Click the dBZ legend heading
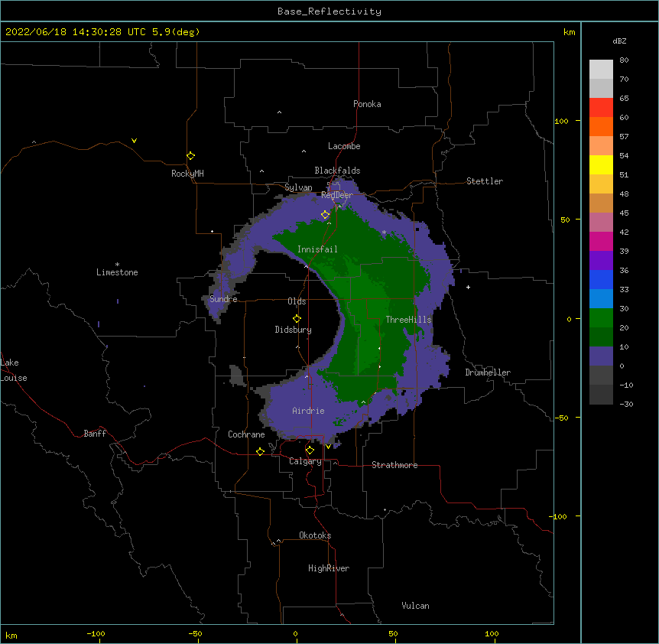Screen dimensions: 659x644 pyautogui.click(x=619, y=41)
